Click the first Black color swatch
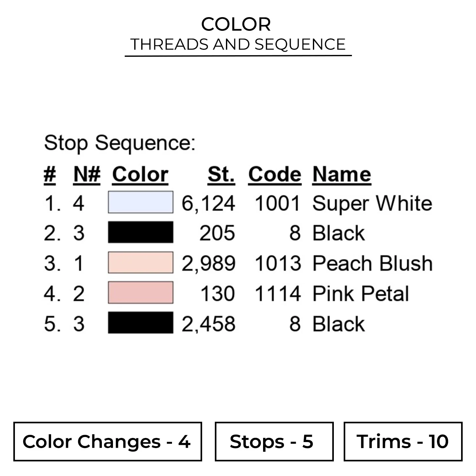The width and height of the screenshot is (476, 476). pyautogui.click(x=141, y=232)
